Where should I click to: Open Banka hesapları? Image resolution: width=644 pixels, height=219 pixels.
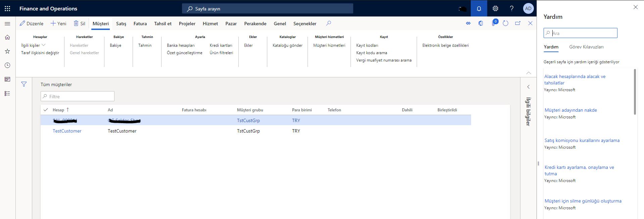pyautogui.click(x=181, y=45)
